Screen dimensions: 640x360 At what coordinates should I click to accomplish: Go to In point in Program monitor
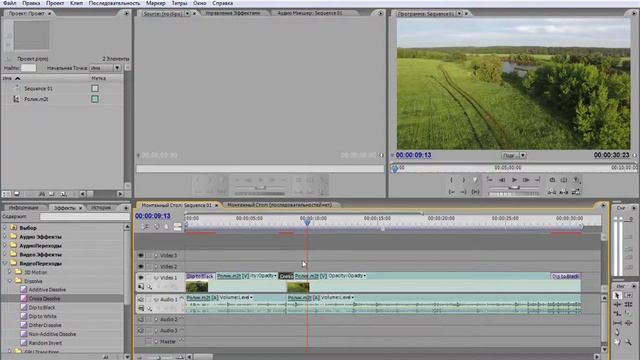451,191
